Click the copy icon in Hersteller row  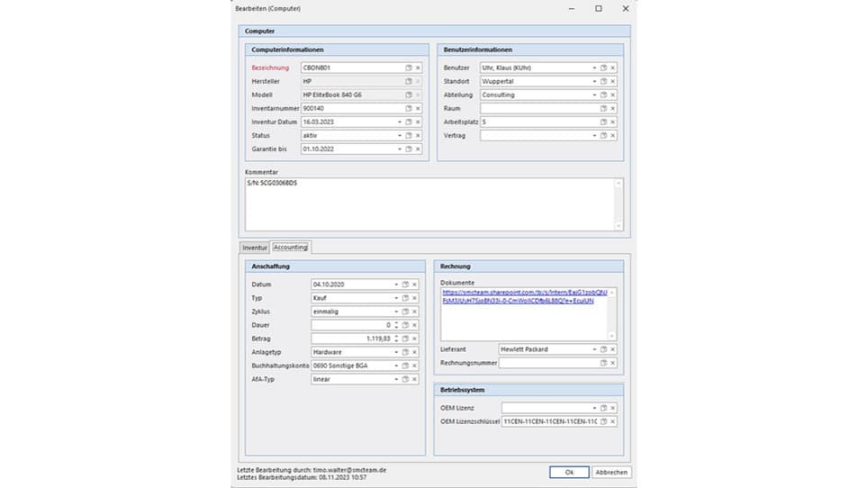point(409,81)
